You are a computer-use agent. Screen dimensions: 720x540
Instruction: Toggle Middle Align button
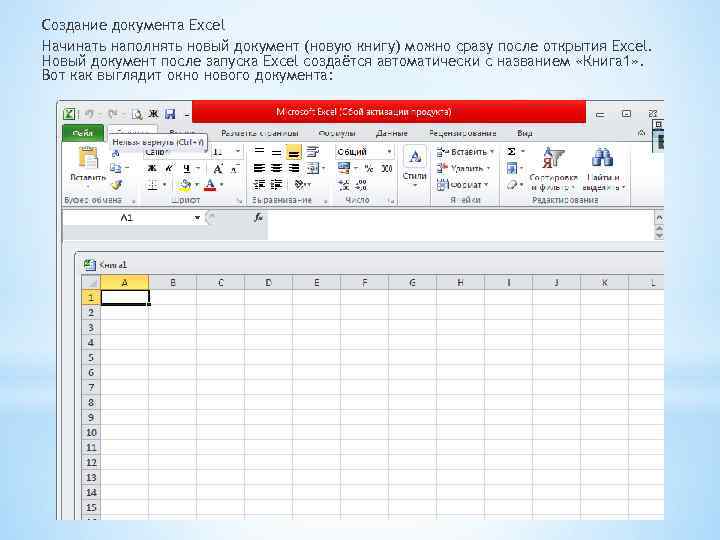276,152
